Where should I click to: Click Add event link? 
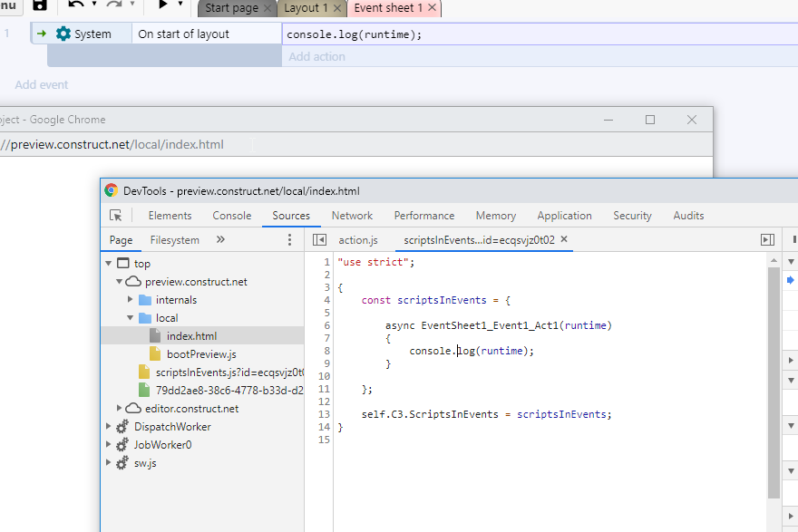(41, 85)
